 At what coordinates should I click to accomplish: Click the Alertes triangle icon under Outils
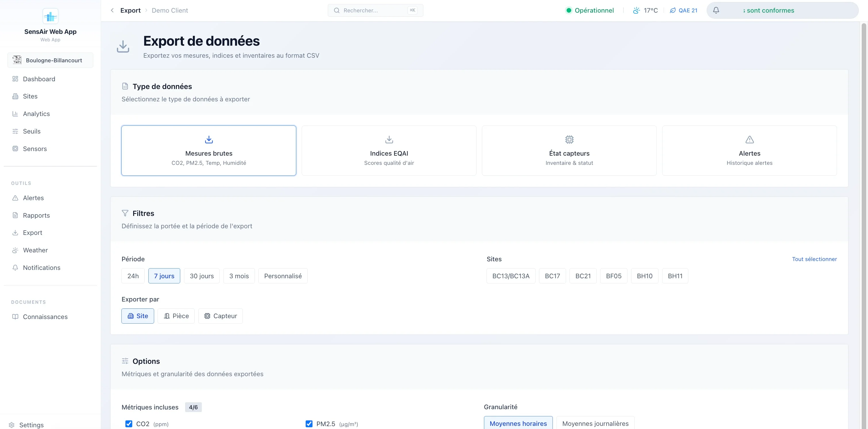coord(15,198)
